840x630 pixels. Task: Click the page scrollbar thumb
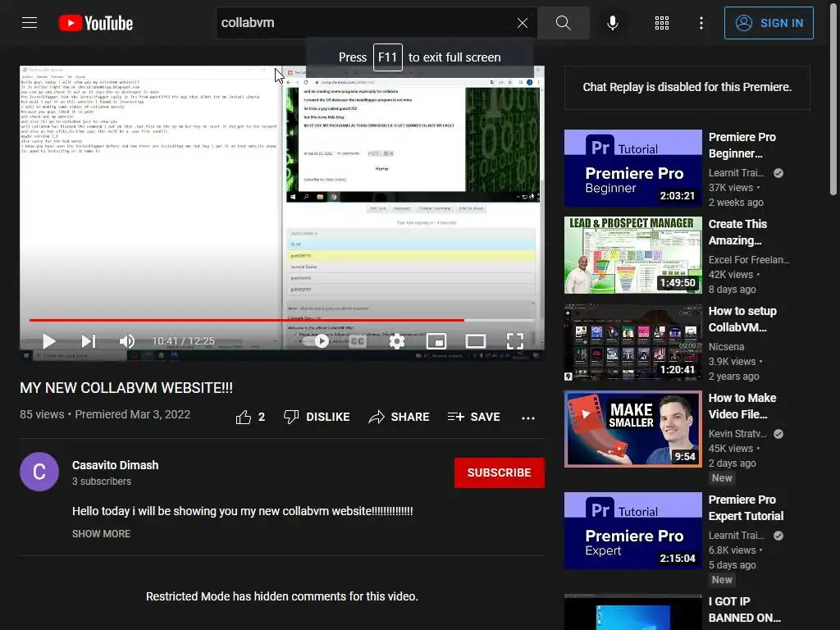tap(833, 99)
